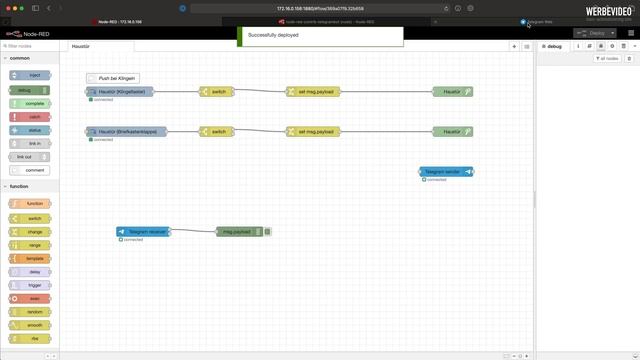The width and height of the screenshot is (640, 360).
Task: Open the sidebar tabs dropdown arrow
Action: [x=635, y=47]
